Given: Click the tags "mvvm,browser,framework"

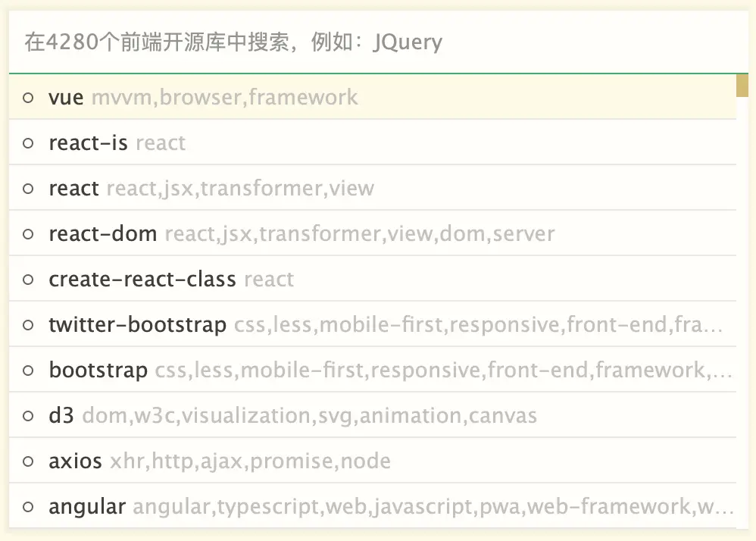Looking at the screenshot, I should pyautogui.click(x=225, y=98).
